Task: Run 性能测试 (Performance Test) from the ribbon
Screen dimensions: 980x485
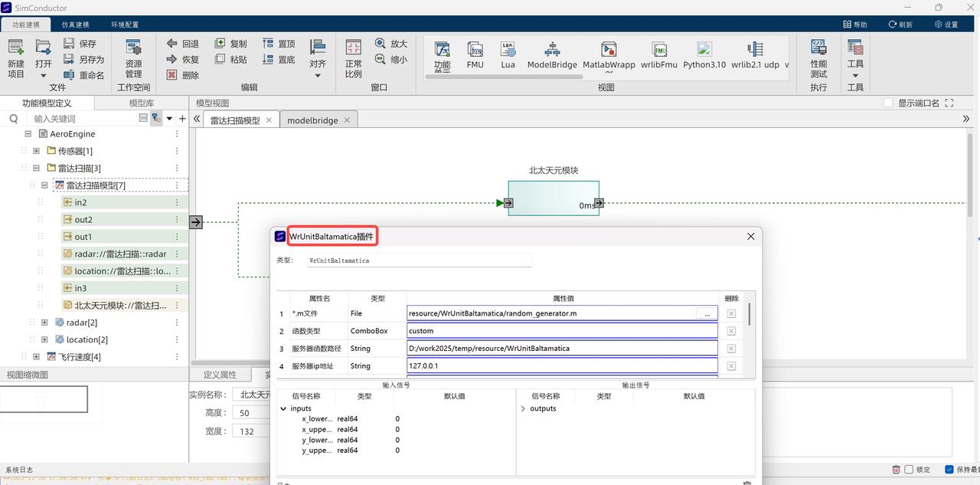Action: 818,48
